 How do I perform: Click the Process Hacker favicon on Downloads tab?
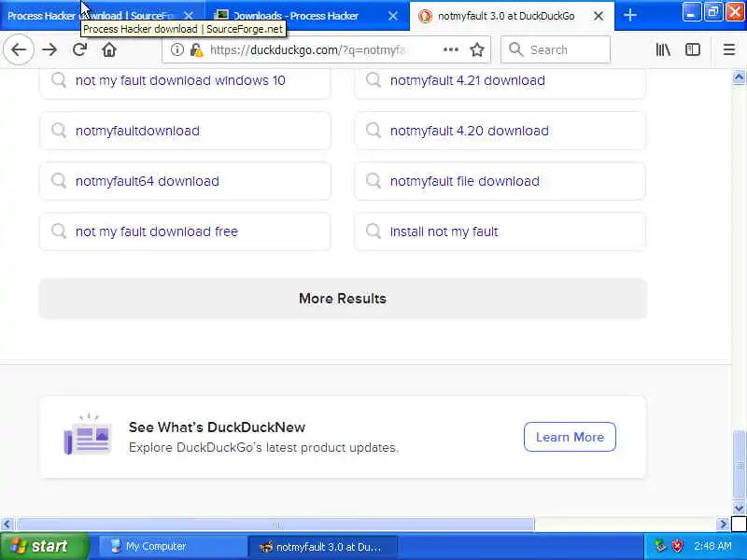coord(221,15)
